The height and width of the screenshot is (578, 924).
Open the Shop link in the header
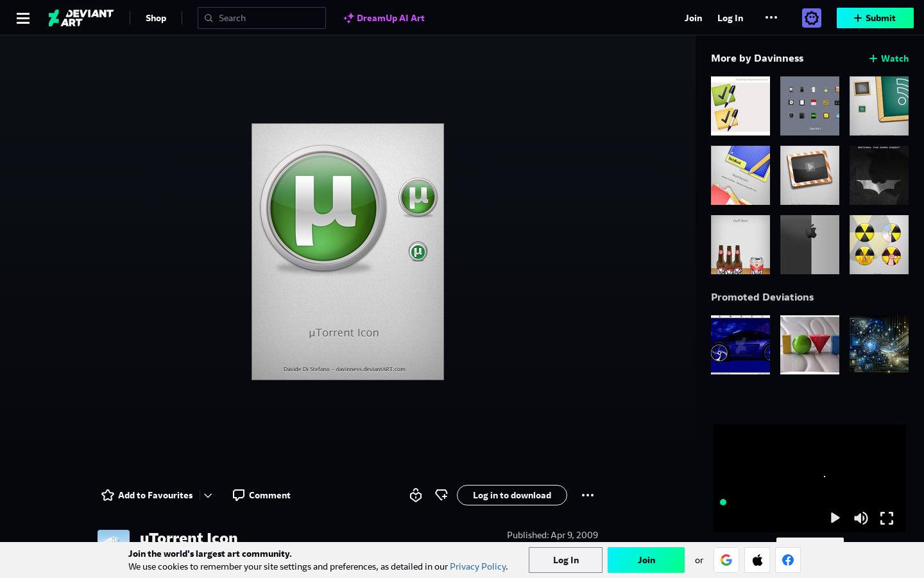pos(156,18)
